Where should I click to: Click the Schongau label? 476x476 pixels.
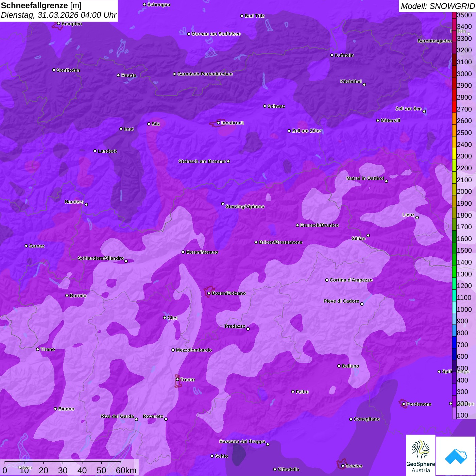[x=159, y=4]
